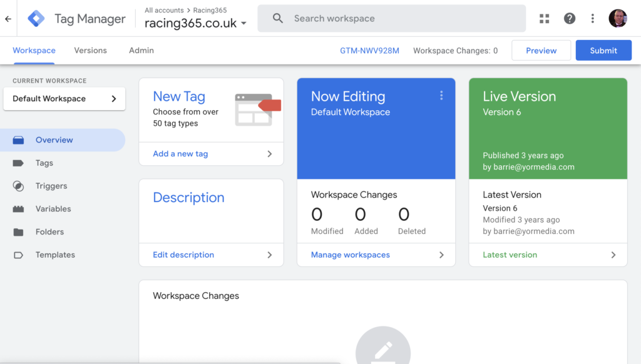
Task: Click chevron beside Latest version
Action: (613, 255)
